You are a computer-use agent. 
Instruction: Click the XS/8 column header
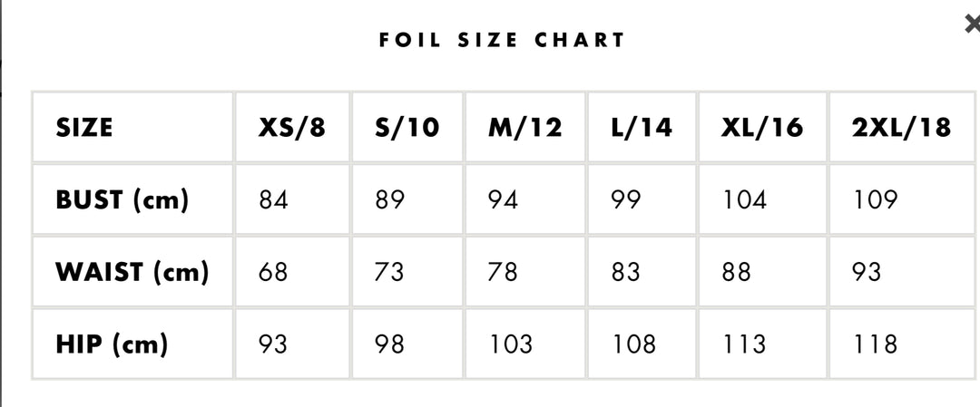291,127
